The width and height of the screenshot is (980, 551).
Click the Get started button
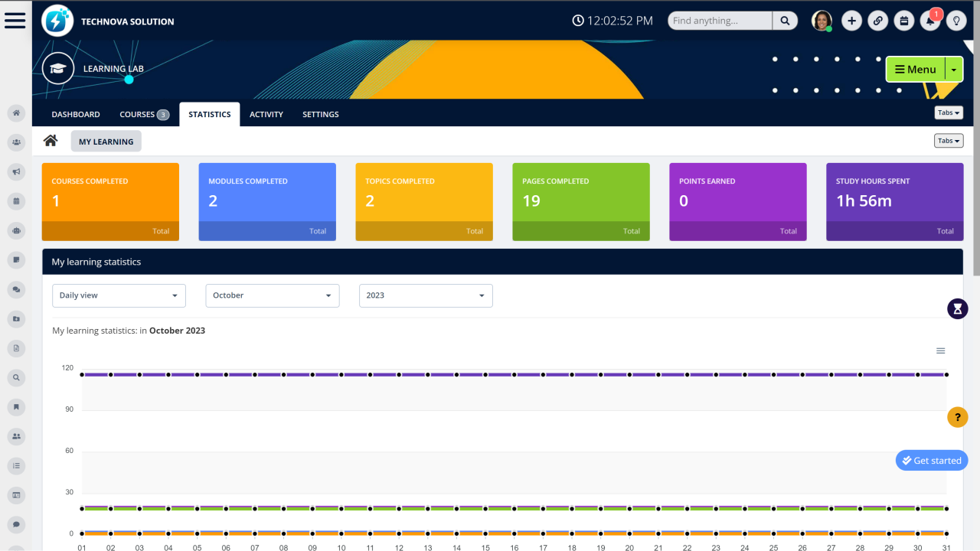coord(932,460)
